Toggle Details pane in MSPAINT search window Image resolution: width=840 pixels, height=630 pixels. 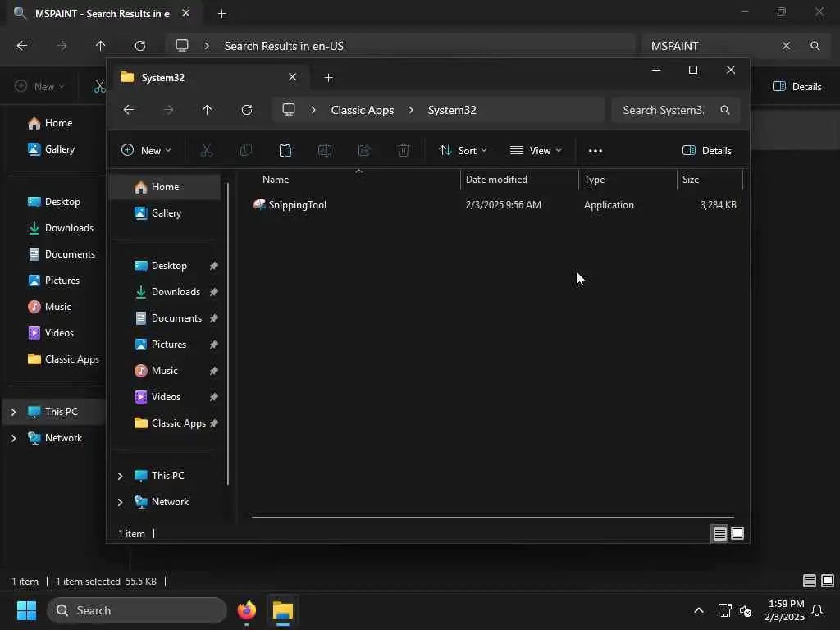point(797,87)
